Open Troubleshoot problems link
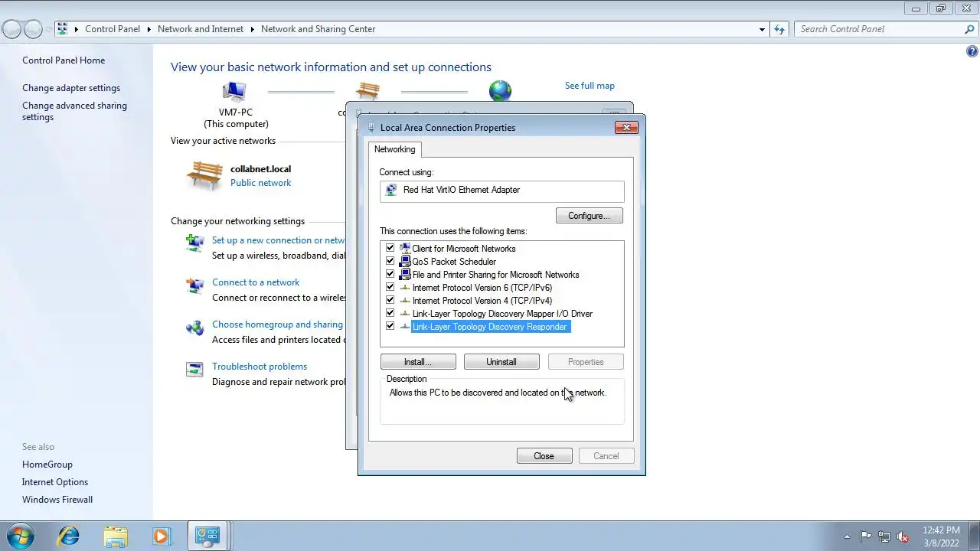The image size is (980, 551). coord(260,367)
